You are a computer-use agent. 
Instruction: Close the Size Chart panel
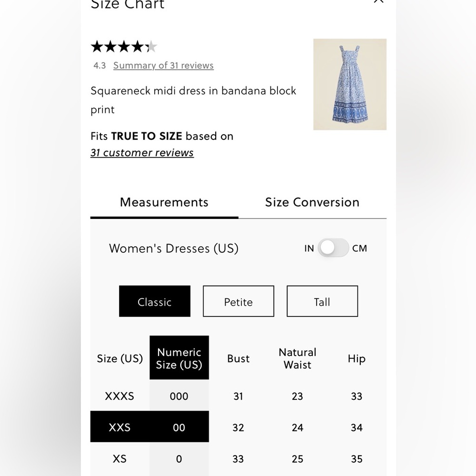[x=378, y=1]
